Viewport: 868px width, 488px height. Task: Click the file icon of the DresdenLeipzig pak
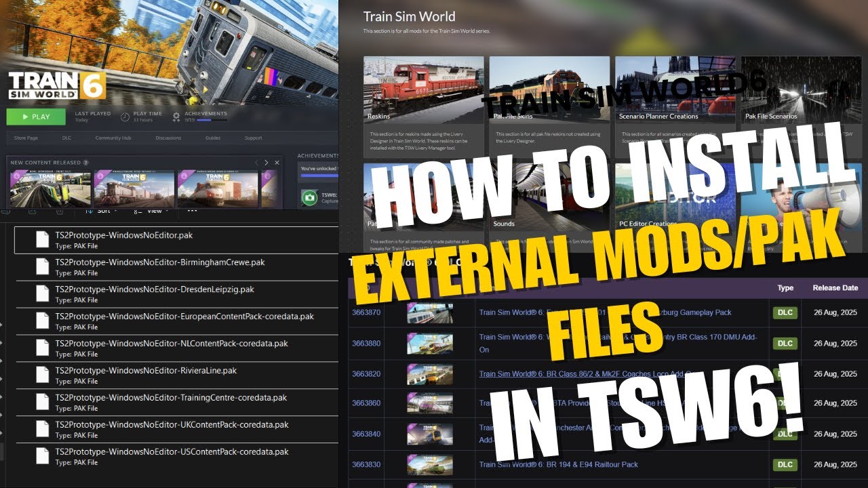tap(42, 294)
